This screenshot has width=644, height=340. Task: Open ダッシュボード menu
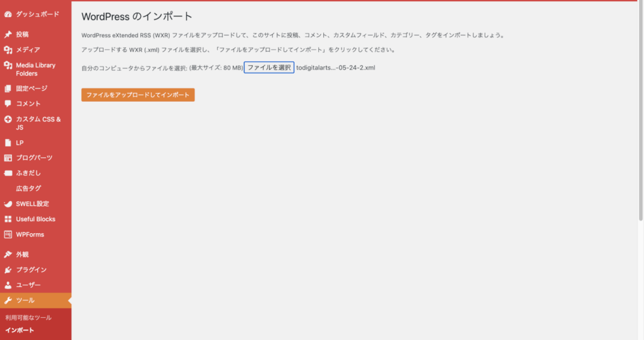(36, 14)
